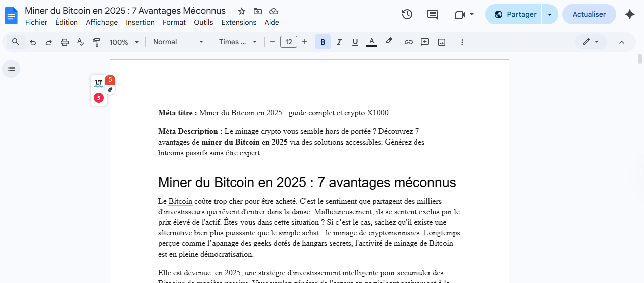Search the menus magnifier icon
The height and width of the screenshot is (283, 644).
tap(16, 42)
